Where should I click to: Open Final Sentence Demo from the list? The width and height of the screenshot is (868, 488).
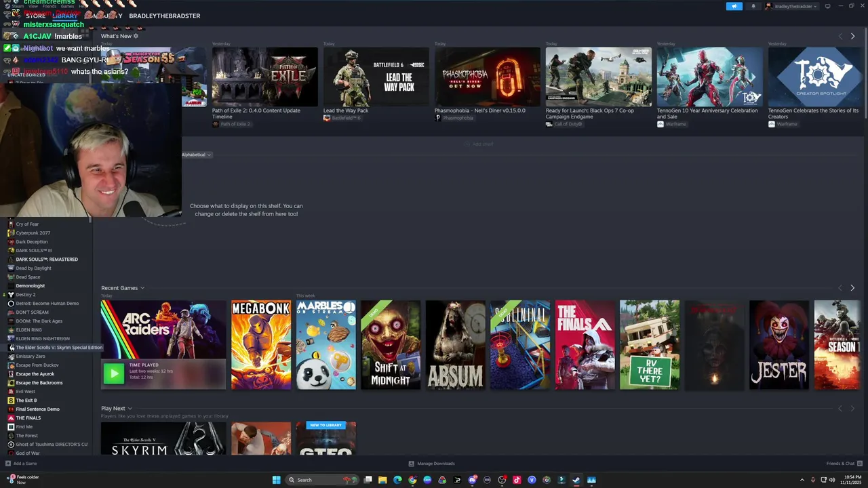pyautogui.click(x=37, y=409)
